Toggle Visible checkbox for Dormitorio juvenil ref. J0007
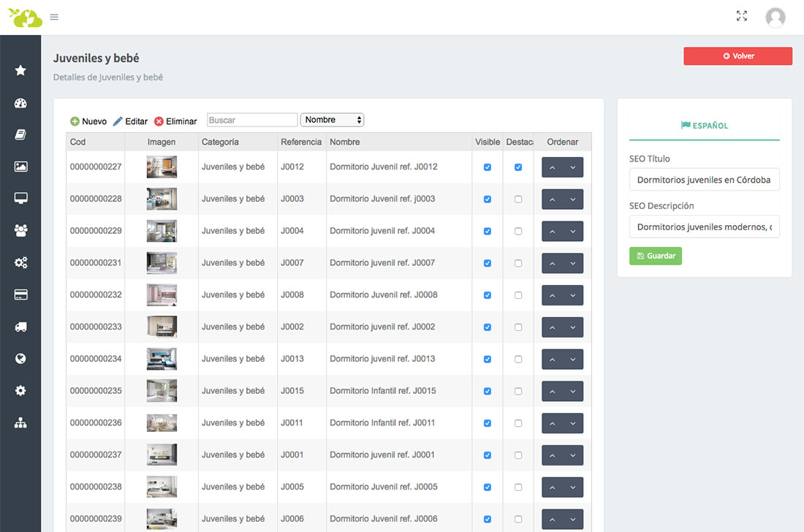 (x=488, y=263)
